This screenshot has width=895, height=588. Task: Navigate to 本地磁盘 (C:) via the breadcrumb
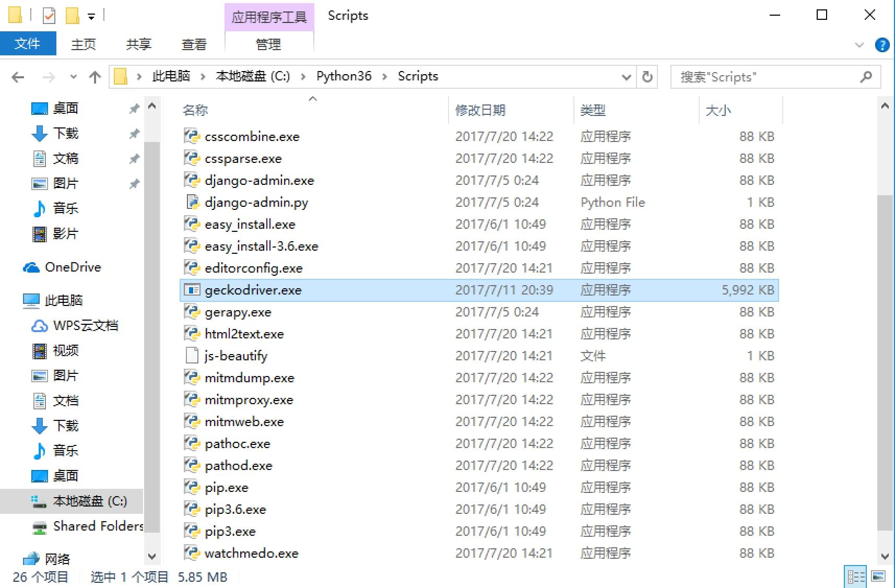click(x=252, y=76)
